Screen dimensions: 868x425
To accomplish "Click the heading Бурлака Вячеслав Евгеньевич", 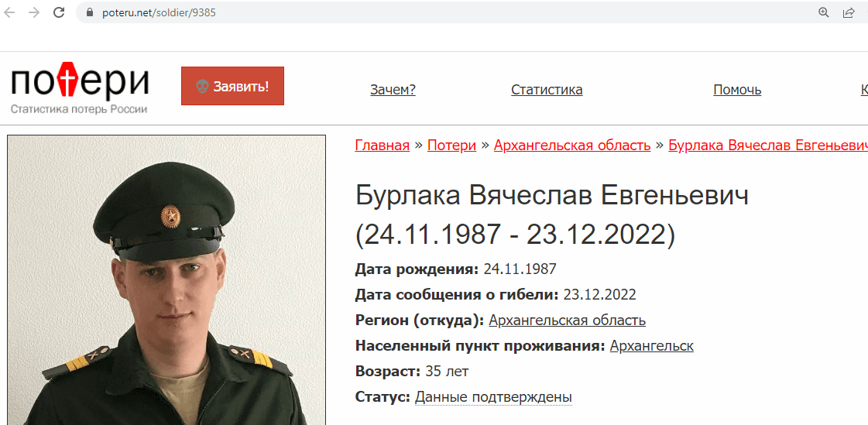I will (552, 196).
